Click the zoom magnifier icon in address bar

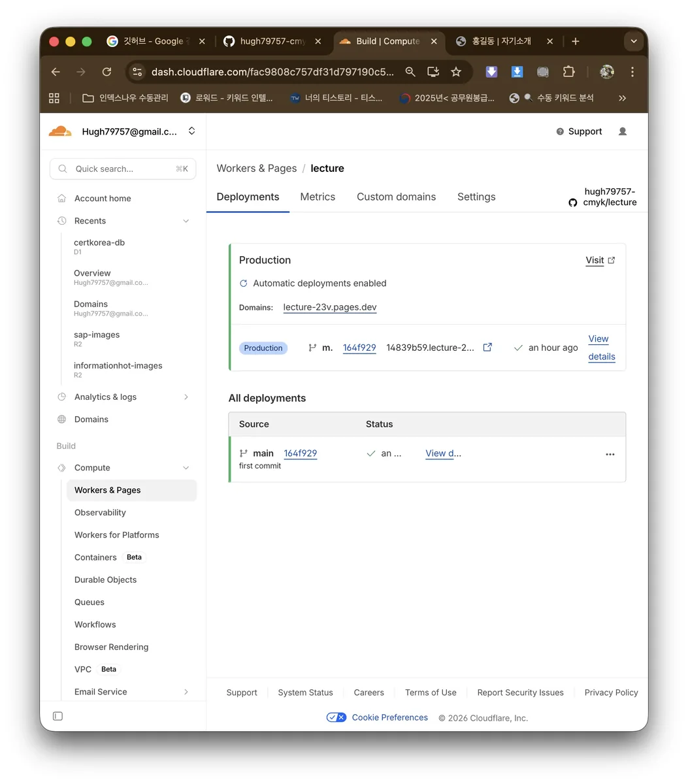point(410,72)
